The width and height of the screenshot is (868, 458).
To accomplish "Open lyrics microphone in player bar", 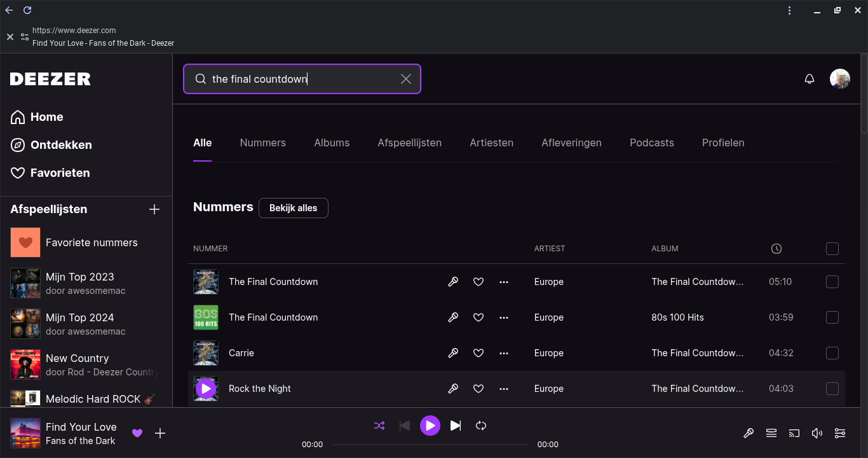I will (x=749, y=433).
